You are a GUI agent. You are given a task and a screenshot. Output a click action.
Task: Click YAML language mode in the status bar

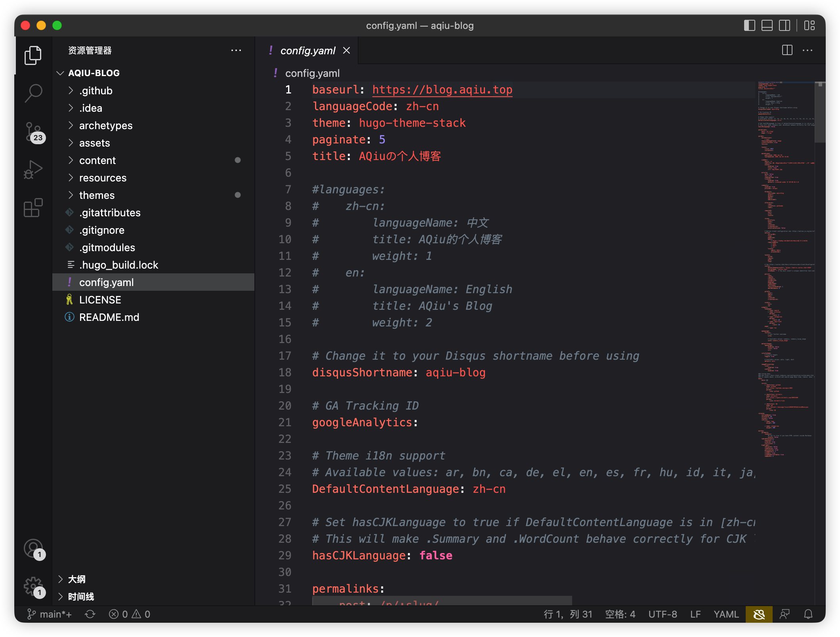coord(726,614)
